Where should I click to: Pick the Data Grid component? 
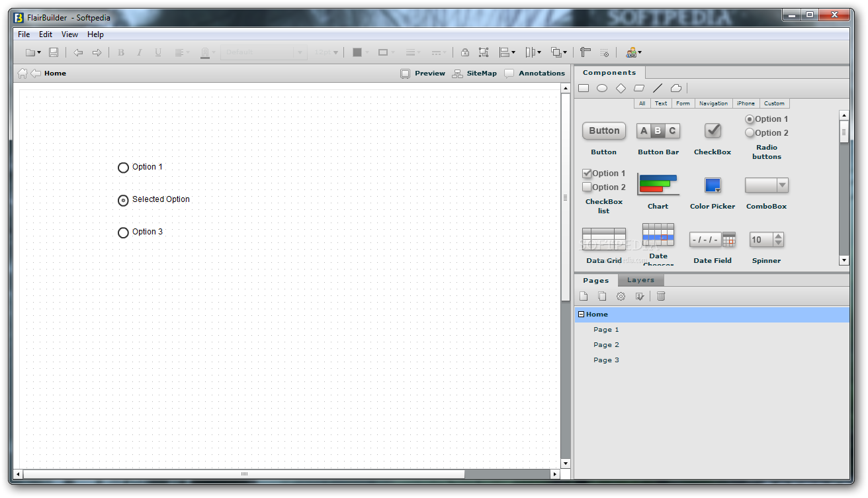click(x=604, y=246)
